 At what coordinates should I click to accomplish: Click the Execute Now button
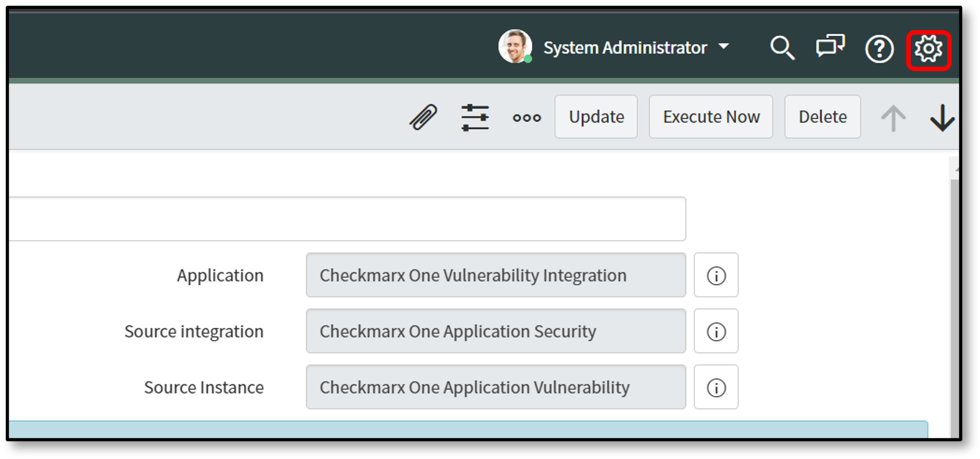(711, 117)
